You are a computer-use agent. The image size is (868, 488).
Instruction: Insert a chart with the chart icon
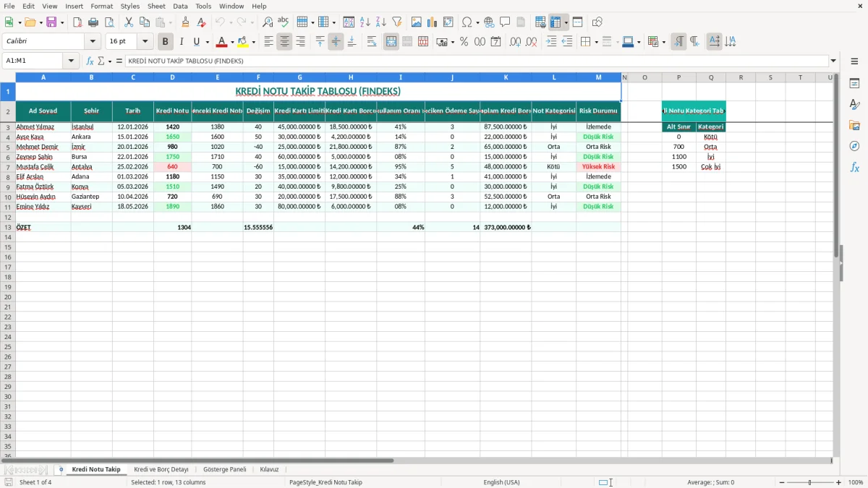coord(433,22)
